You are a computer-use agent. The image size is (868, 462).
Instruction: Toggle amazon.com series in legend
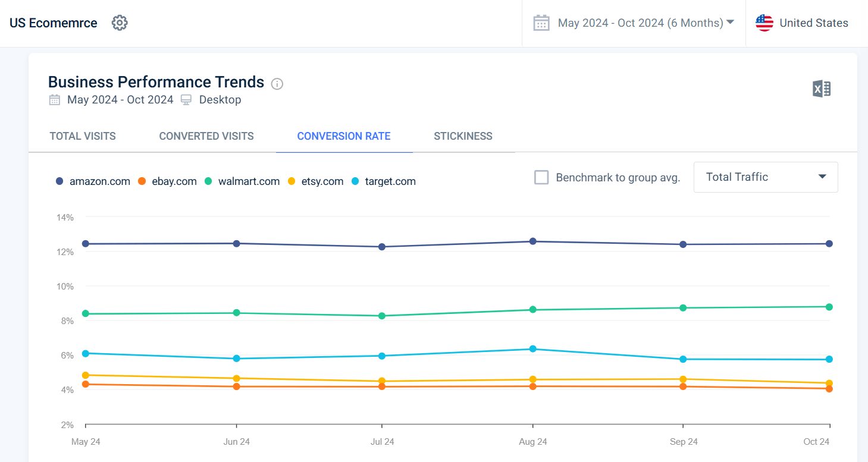[x=99, y=181]
